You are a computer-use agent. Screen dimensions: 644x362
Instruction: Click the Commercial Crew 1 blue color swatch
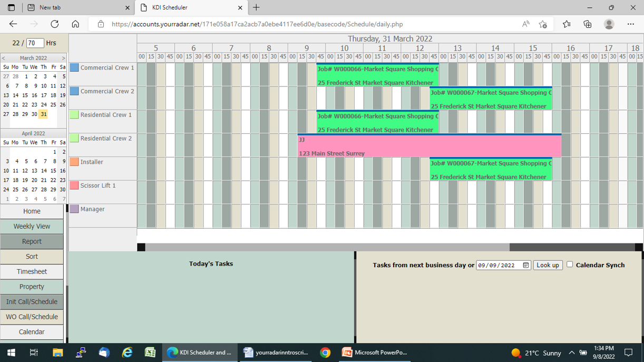pyautogui.click(x=74, y=67)
